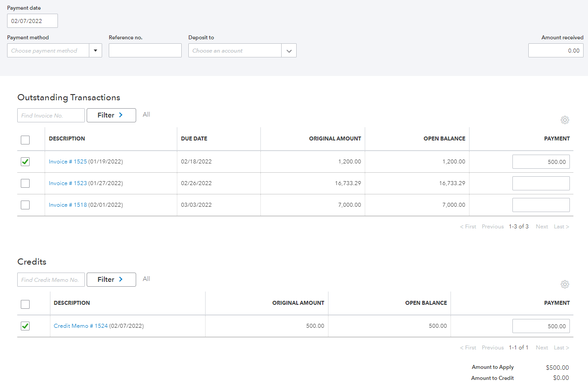Open settings gear for Credits table
The width and height of the screenshot is (588, 383).
(x=565, y=284)
